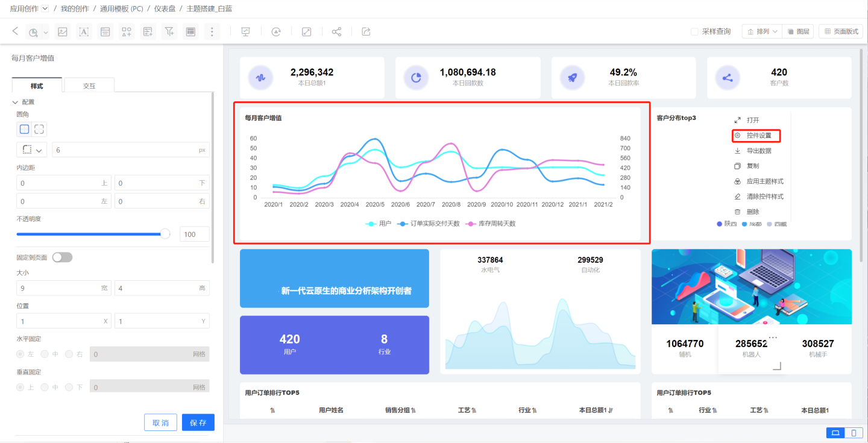Open the 应用创作 breadcrumb dropdown
868x443 pixels.
(x=45, y=8)
